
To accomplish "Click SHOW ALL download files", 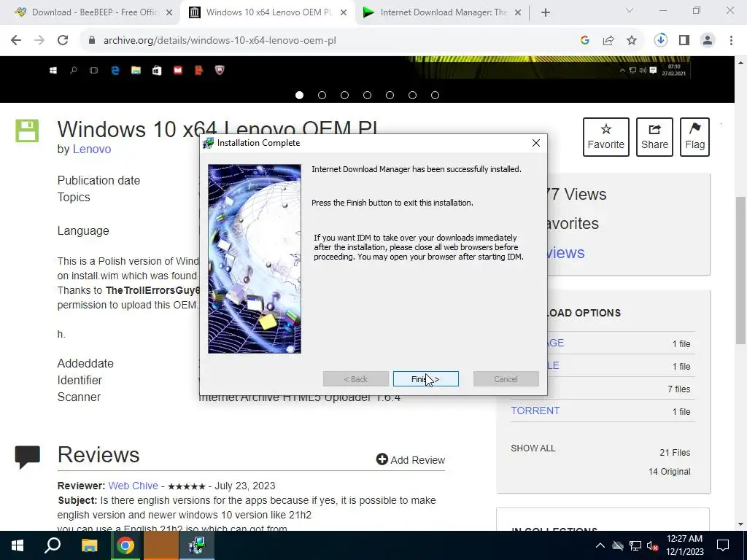I will (x=533, y=448).
